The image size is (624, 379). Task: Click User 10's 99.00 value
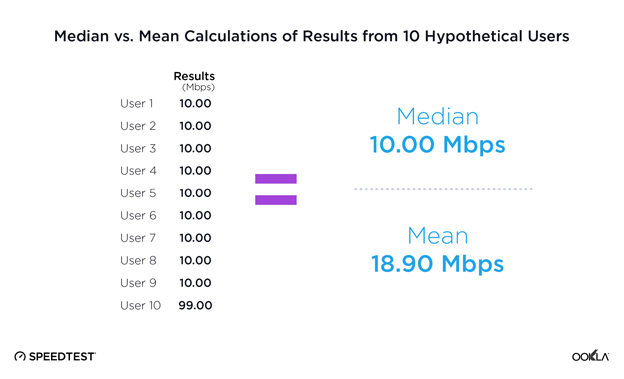(x=195, y=305)
